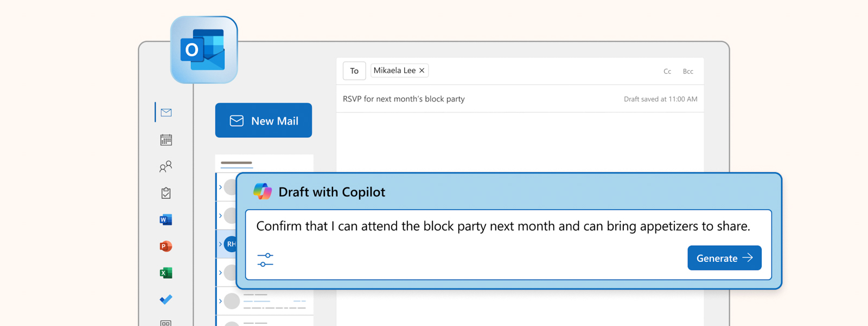The image size is (868, 326).
Task: Launch Word from the sidebar
Action: [166, 220]
